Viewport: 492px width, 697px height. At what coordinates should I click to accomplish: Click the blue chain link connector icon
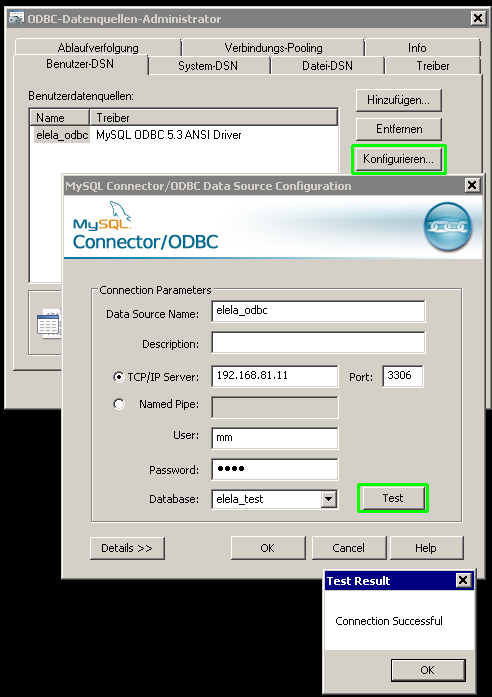(x=448, y=227)
